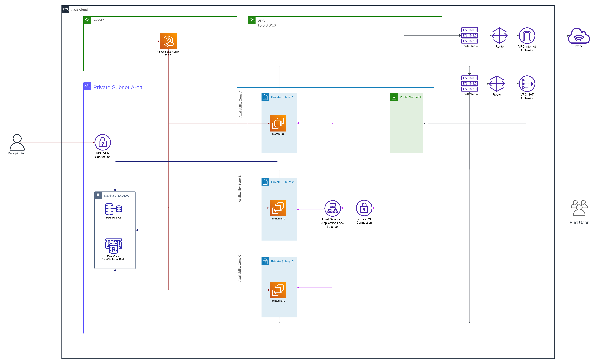Viewport: 601px width, 364px height.
Task: Click the green VPC 10.0.0.0/16 group icon
Action: (x=252, y=20)
